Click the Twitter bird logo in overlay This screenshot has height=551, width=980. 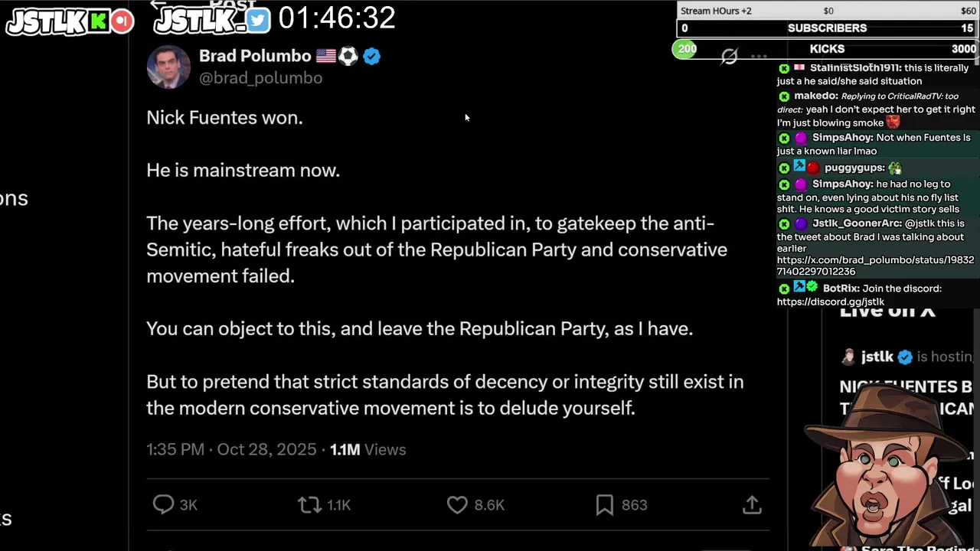point(258,21)
